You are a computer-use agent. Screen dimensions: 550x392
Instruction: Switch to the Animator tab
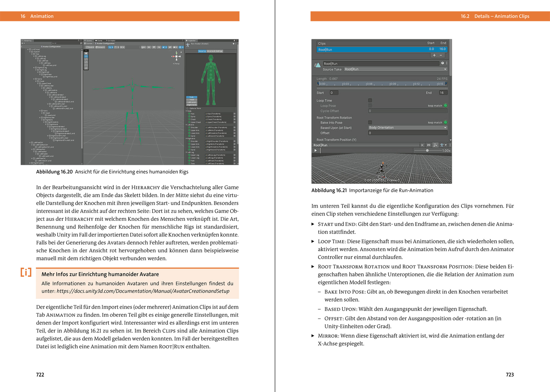(x=111, y=41)
